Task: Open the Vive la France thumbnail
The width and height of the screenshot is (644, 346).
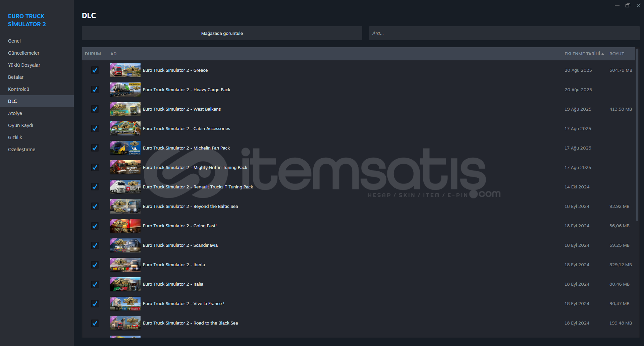Action: [x=125, y=303]
